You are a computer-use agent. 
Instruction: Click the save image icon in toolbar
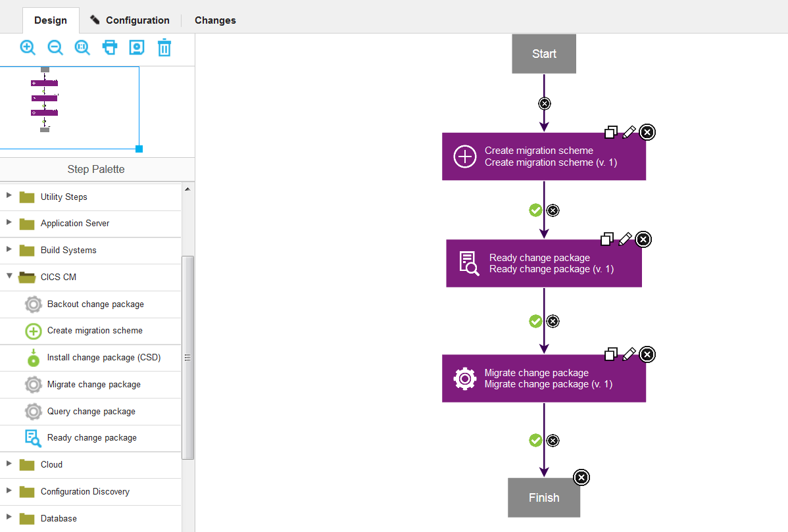point(137,47)
